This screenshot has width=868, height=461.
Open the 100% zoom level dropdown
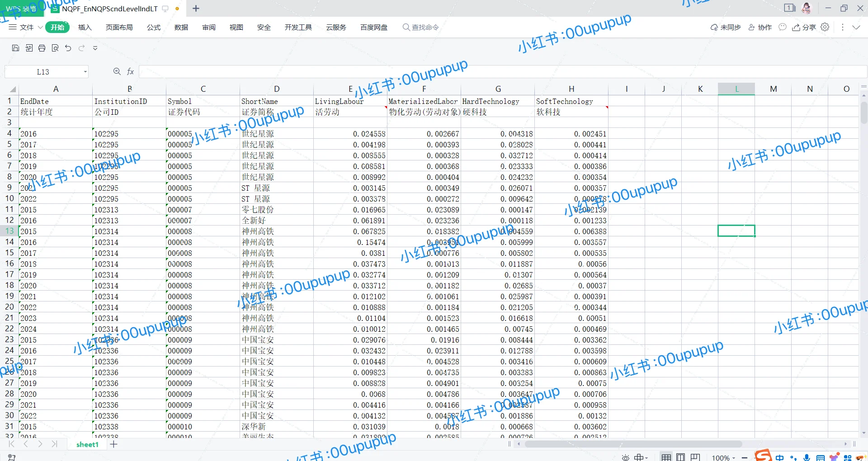click(x=723, y=457)
